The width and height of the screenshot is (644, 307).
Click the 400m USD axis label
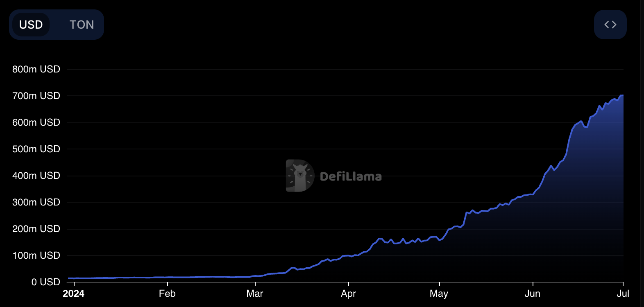pos(36,176)
